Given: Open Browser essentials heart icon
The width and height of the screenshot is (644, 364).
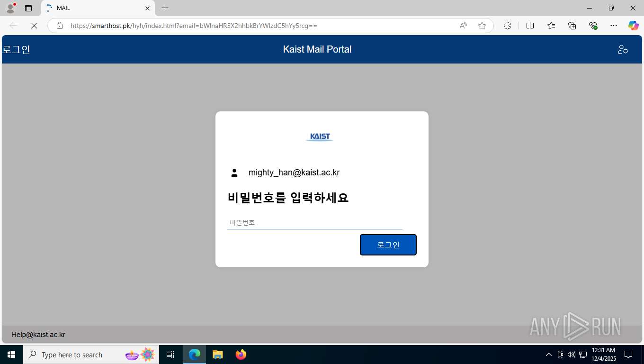Looking at the screenshot, I should (x=593, y=26).
